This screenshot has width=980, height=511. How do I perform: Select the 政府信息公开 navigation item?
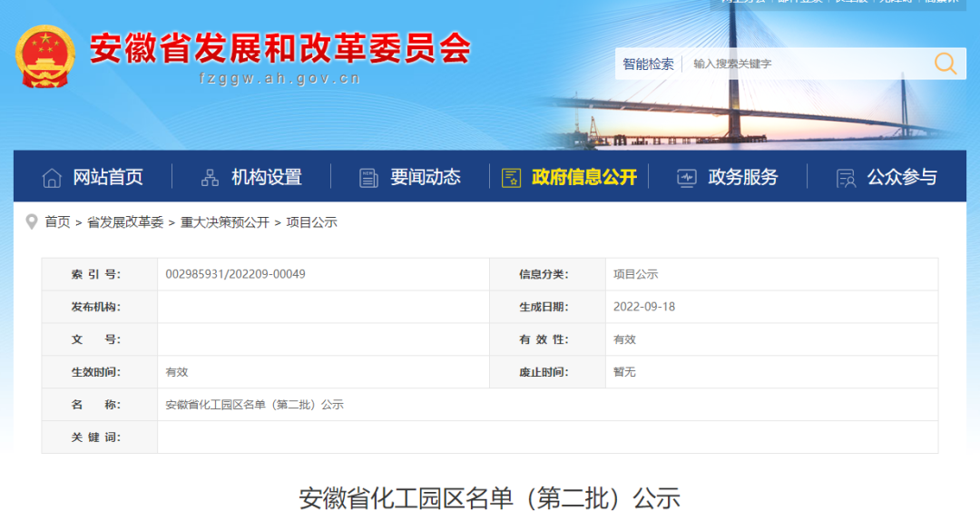coord(584,178)
